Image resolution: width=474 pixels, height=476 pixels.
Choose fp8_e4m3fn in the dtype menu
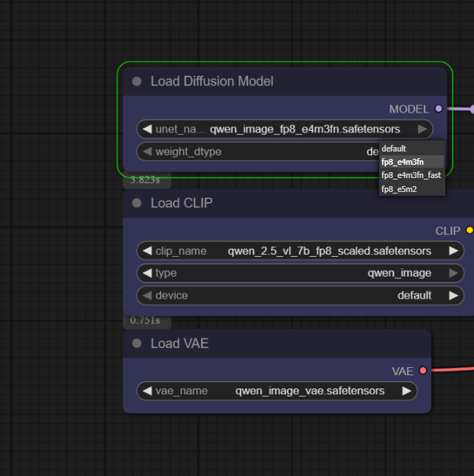point(412,162)
